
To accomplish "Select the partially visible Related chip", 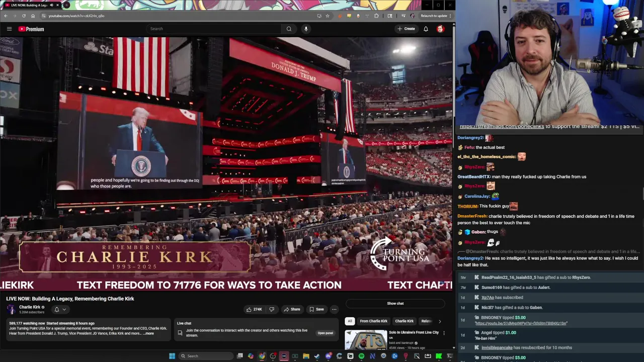I will [426, 321].
